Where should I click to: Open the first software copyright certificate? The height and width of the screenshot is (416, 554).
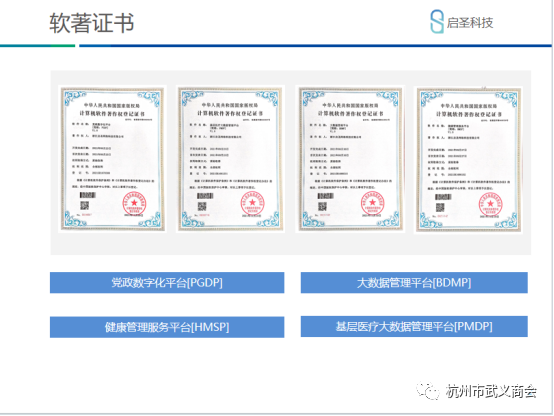[112, 159]
